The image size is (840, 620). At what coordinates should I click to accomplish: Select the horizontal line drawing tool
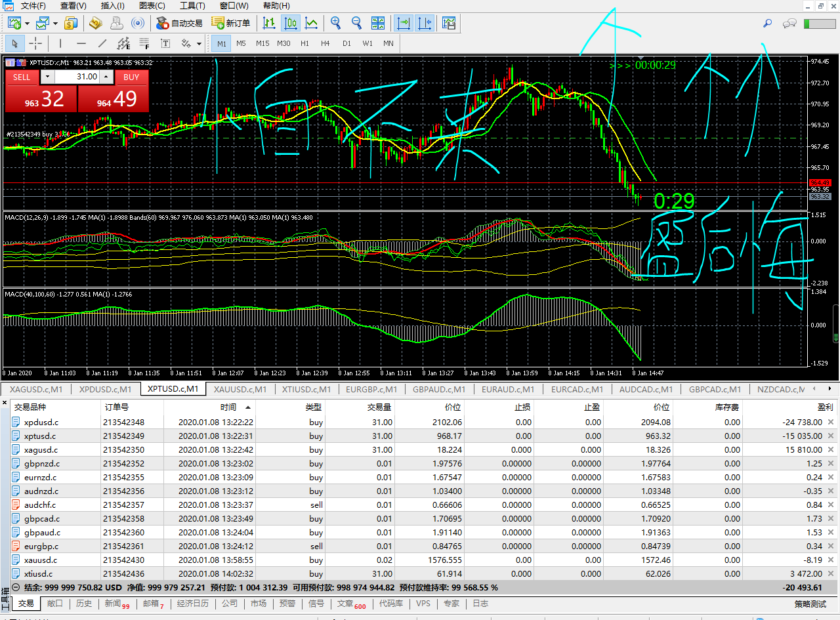[x=81, y=44]
